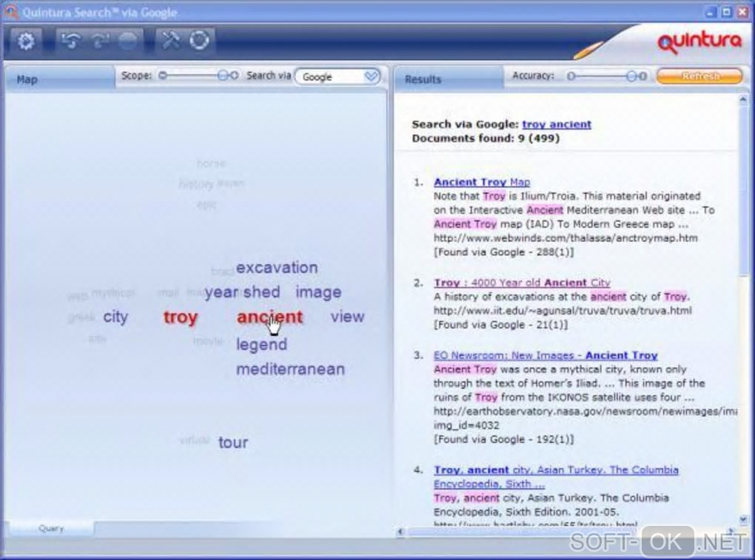Screen dimensions: 755x560
Task: Click the results scroll-down arrow
Action: [x=743, y=519]
